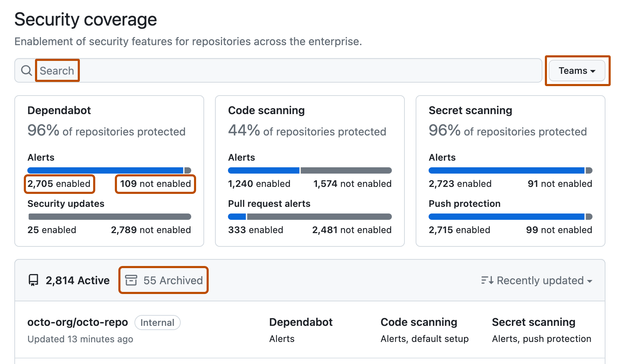
Task: Switch to the 2,814 Active tab
Action: coord(69,280)
